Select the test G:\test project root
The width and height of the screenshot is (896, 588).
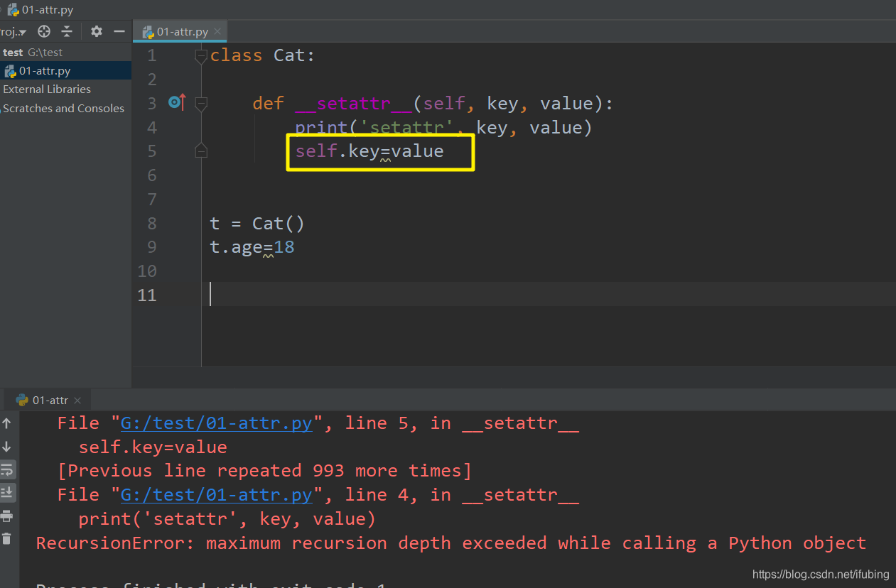[x=33, y=53]
